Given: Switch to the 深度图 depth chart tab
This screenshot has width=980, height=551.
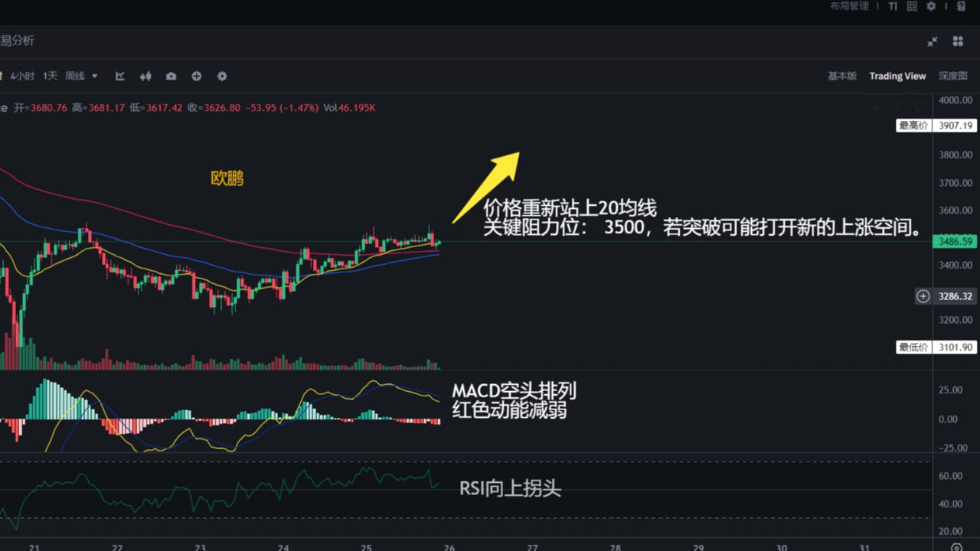Looking at the screenshot, I should pos(954,76).
